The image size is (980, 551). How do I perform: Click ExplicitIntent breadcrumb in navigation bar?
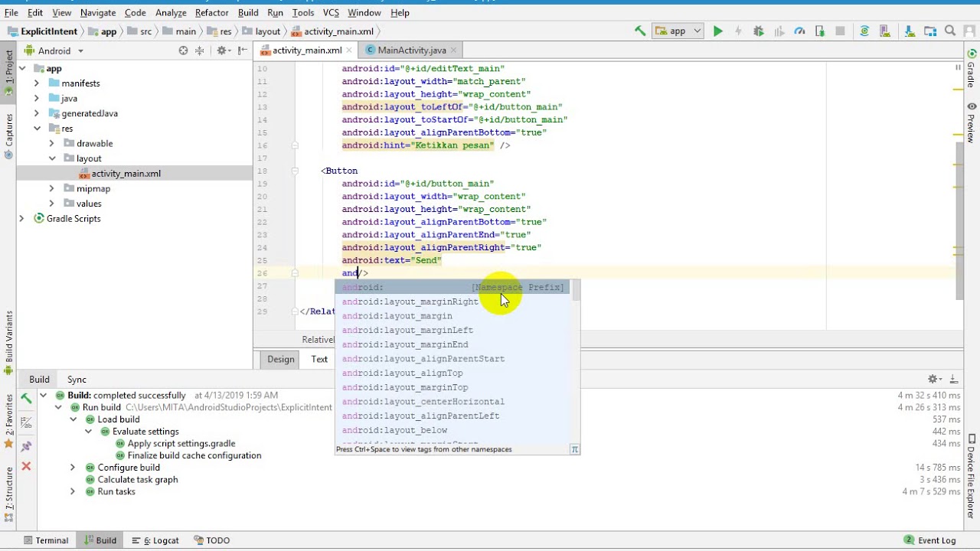43,31
